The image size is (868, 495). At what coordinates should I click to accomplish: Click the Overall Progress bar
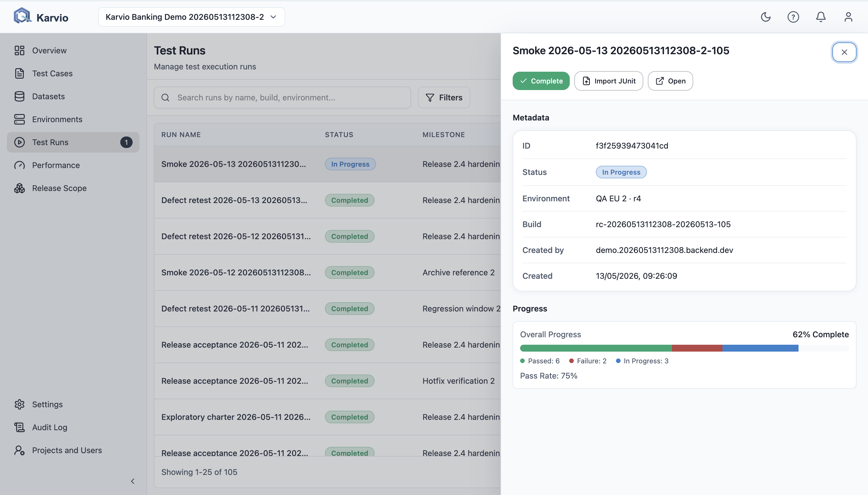(x=684, y=348)
